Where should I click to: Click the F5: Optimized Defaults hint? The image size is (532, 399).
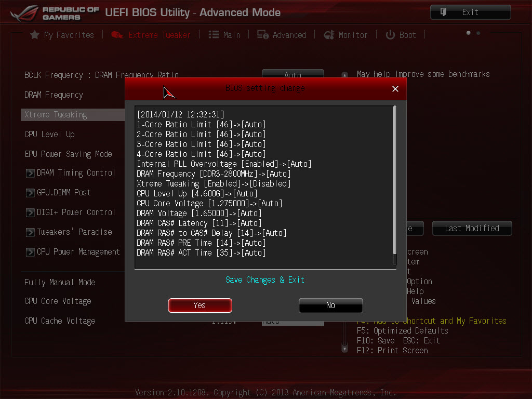click(403, 330)
